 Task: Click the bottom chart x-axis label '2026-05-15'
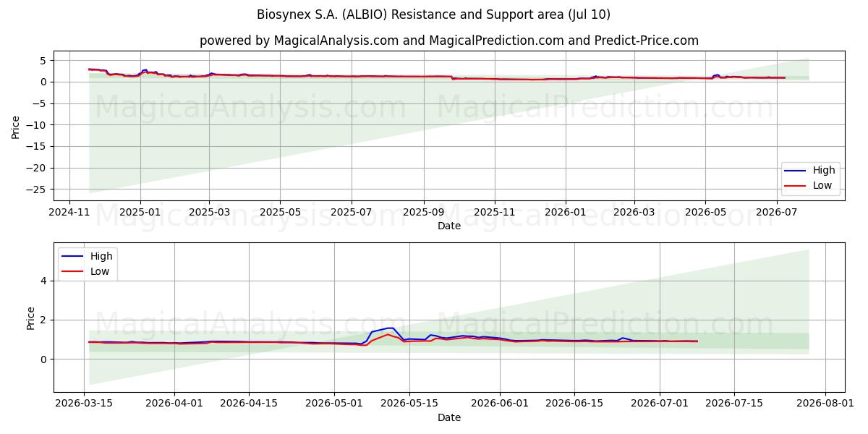[x=409, y=404]
